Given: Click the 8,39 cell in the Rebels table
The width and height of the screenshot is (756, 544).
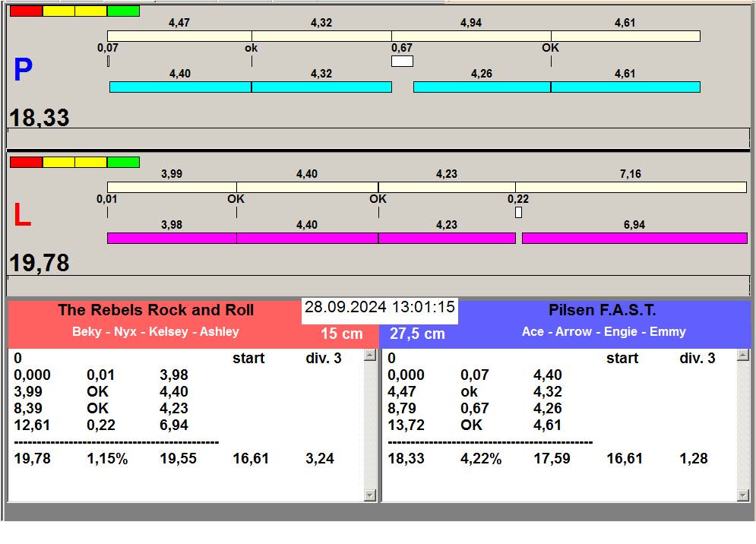Looking at the screenshot, I should click(28, 408).
